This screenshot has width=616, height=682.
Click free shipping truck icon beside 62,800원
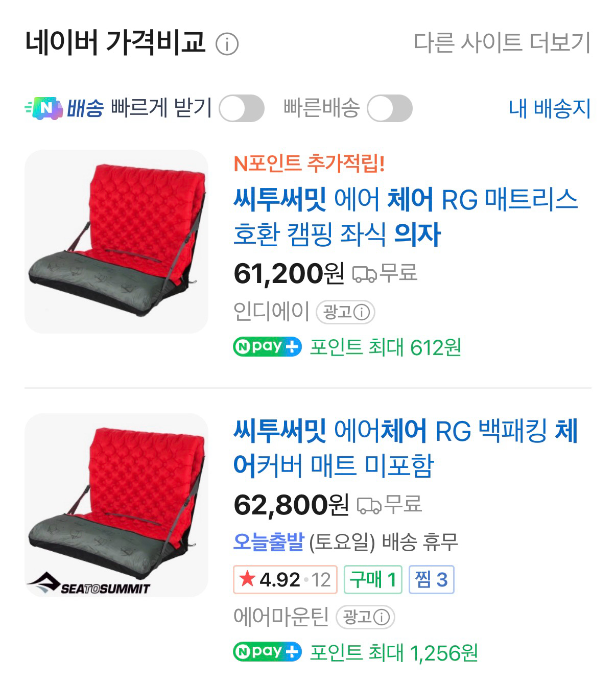point(368,505)
